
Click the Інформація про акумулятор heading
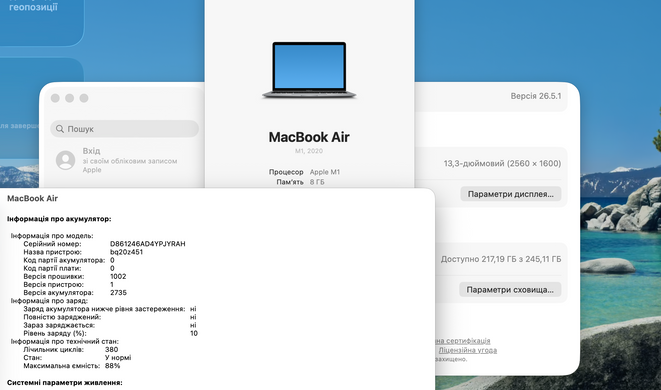tap(59, 219)
